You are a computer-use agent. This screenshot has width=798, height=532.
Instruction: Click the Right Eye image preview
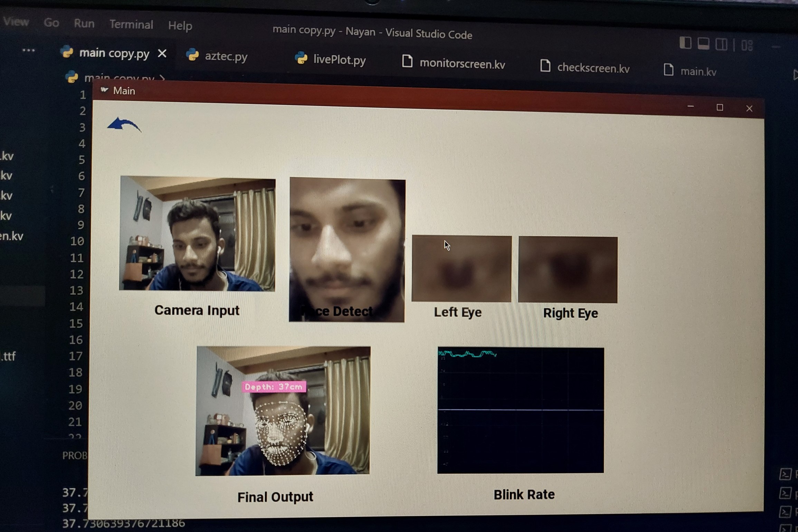568,269
